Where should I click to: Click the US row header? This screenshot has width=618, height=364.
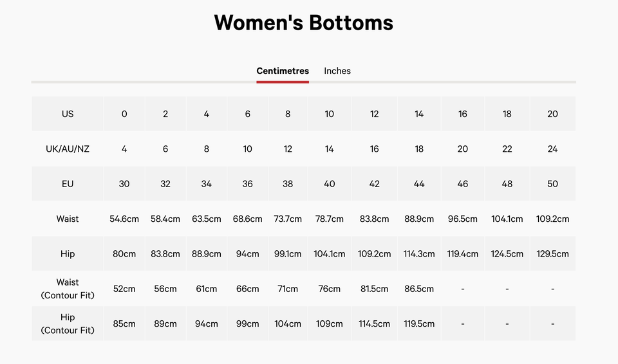68,114
